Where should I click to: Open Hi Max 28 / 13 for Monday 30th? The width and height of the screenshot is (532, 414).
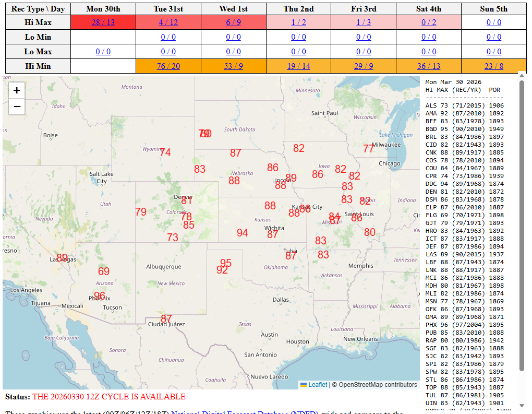[x=103, y=22]
